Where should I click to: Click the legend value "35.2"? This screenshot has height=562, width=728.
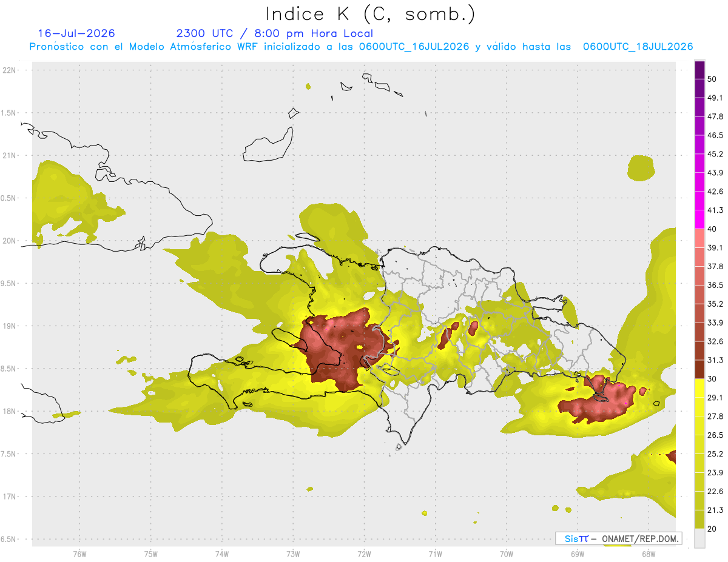715,304
